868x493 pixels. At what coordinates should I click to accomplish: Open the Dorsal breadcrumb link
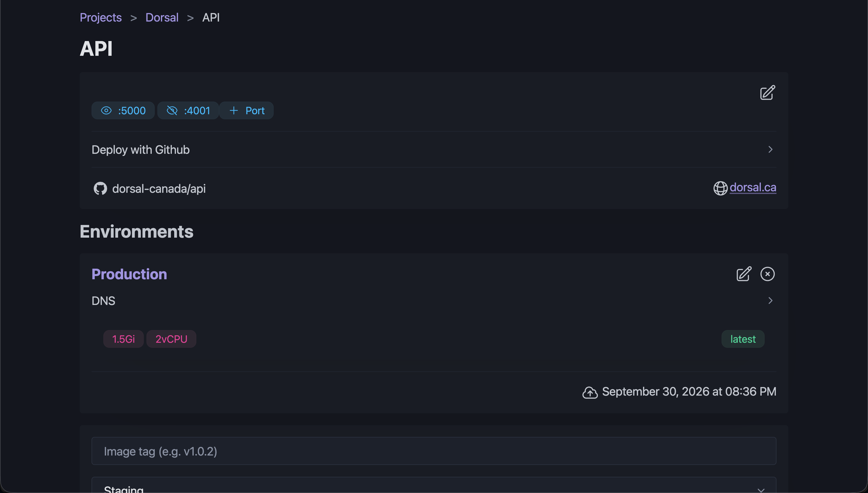(162, 17)
